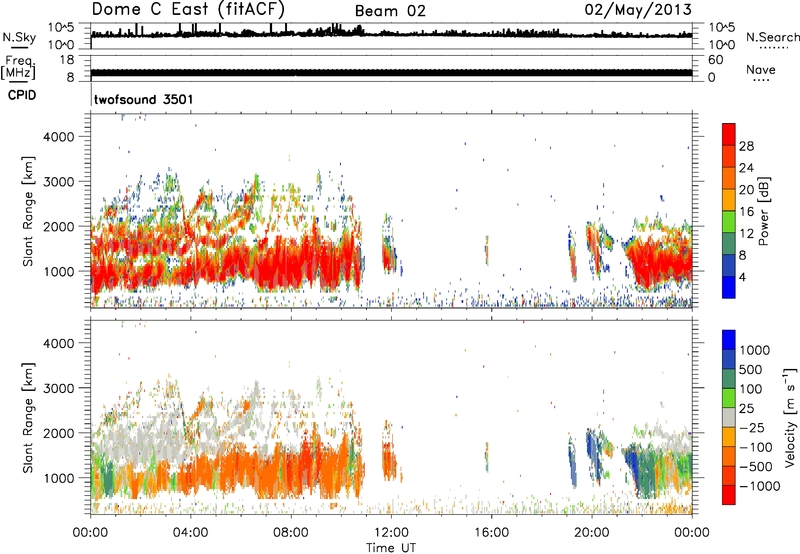Click the blue bottom of power color bar

[x=729, y=289]
